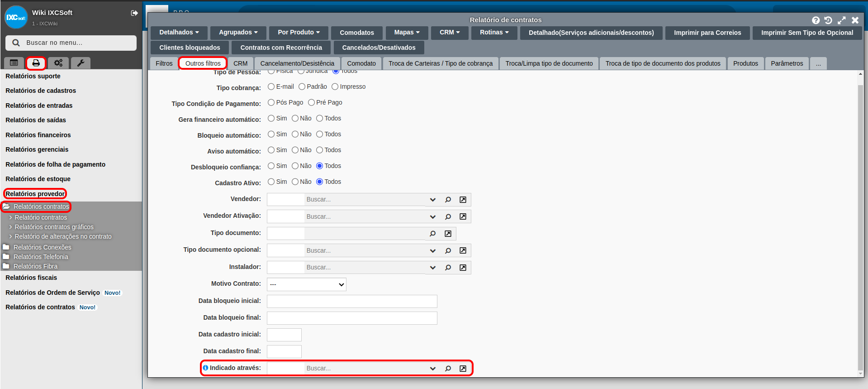Click search magnifier for Vendedor Ativação
This screenshot has height=389, width=868.
point(448,216)
